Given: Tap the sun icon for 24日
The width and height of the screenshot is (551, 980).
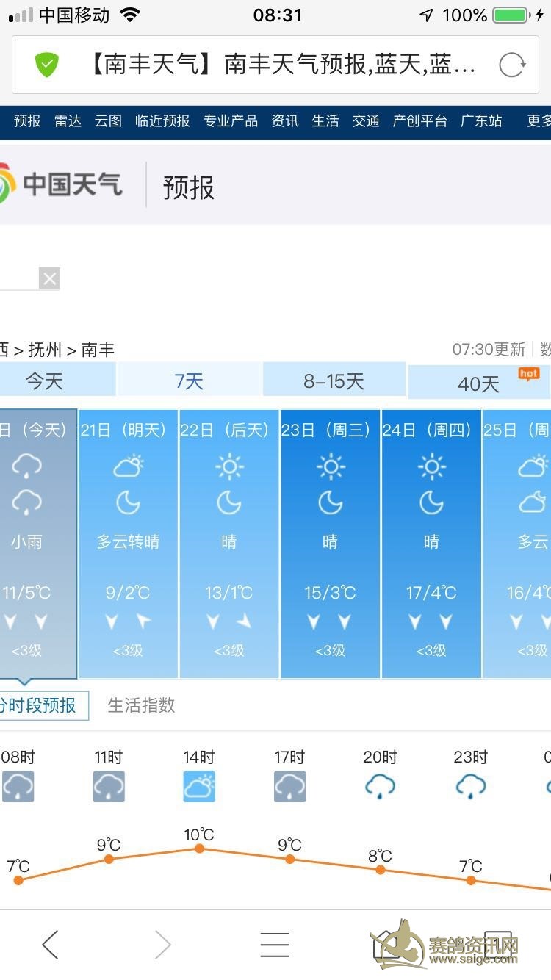Looking at the screenshot, I should tap(432, 466).
